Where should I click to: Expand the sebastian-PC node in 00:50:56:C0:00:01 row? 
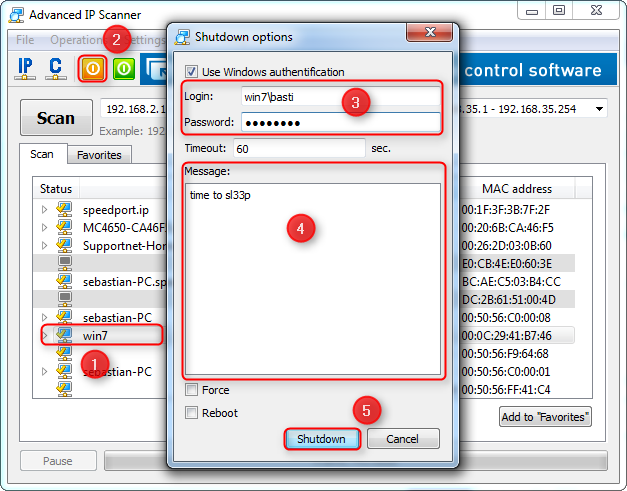(44, 371)
